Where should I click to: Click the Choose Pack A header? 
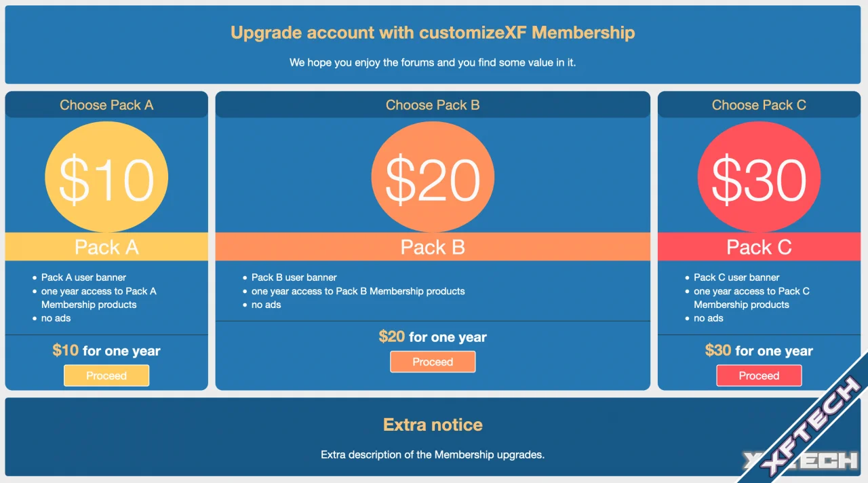pyautogui.click(x=106, y=104)
